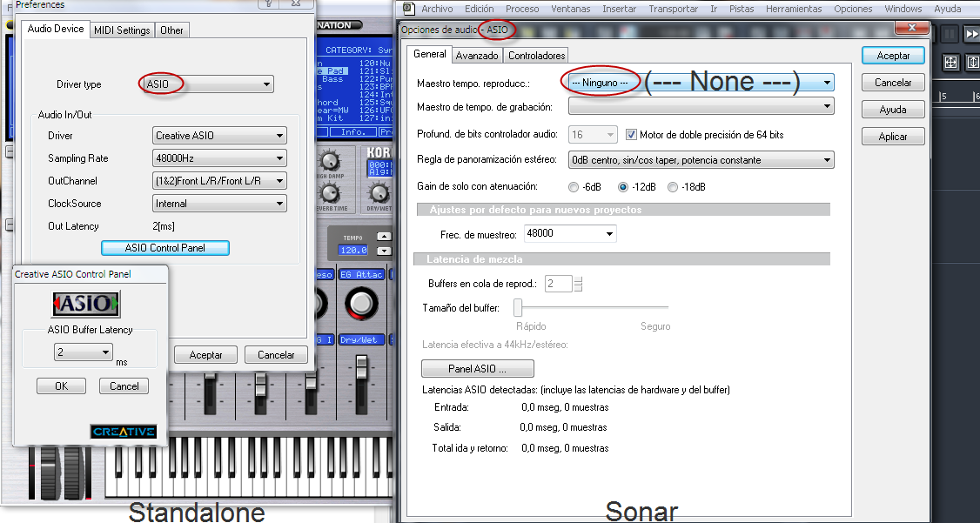Screen dimensions: 980x523
Task: Open the Maestro tempo. reproducc. dropdown
Action: pyautogui.click(x=701, y=83)
